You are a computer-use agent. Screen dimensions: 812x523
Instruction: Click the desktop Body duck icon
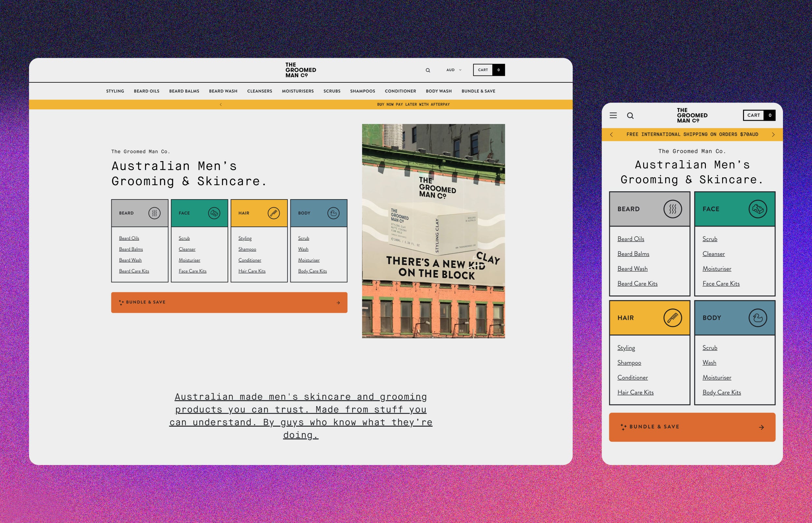pyautogui.click(x=333, y=213)
